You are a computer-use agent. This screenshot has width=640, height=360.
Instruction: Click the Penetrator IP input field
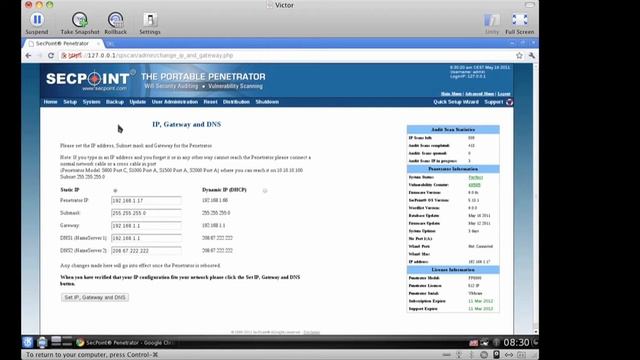click(x=146, y=201)
